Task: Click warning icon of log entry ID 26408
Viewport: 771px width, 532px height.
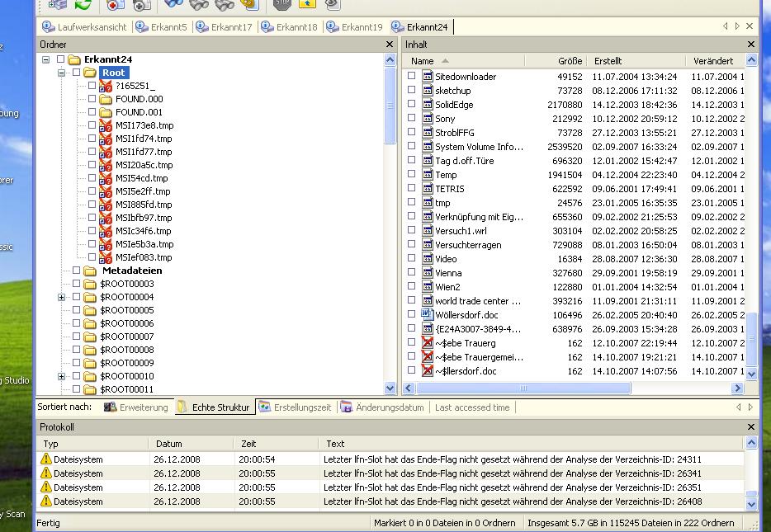Action: coord(45,501)
